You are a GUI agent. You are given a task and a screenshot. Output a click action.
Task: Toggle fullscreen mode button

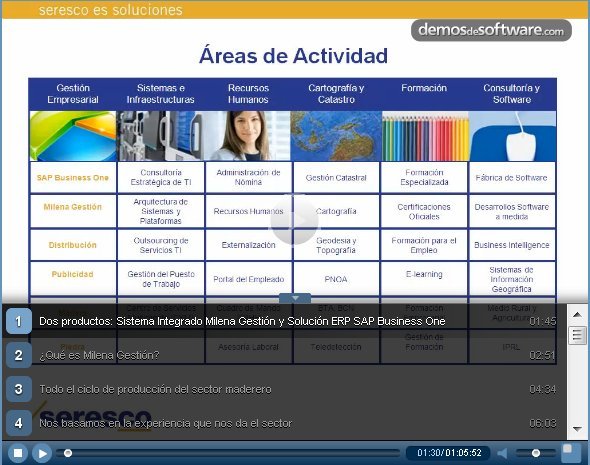[x=571, y=453]
